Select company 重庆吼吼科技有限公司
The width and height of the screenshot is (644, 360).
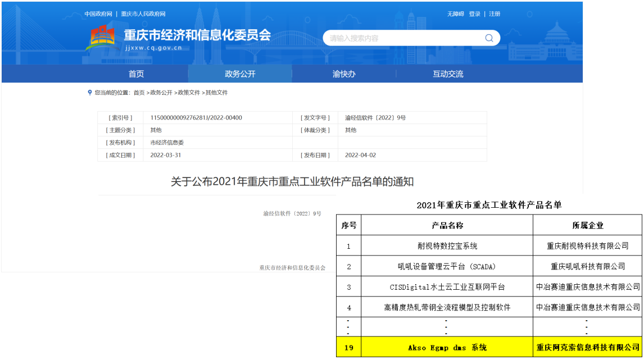[x=587, y=267]
